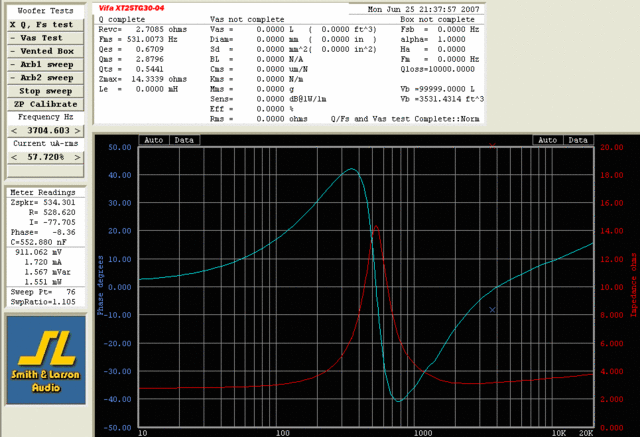Click the 911.062 mV reading
Screen dimensions: 640x437
point(38,252)
